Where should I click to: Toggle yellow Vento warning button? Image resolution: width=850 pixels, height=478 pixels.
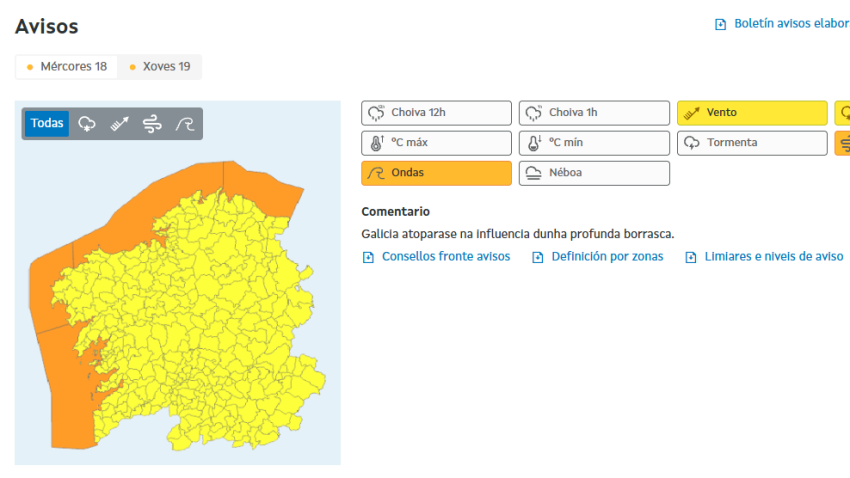coord(752,113)
